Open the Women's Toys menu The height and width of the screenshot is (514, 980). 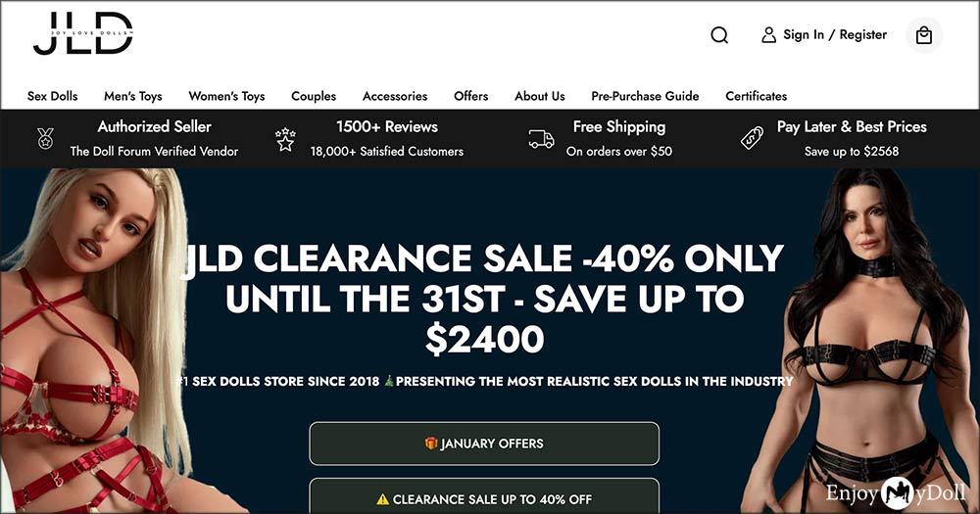pyautogui.click(x=227, y=96)
